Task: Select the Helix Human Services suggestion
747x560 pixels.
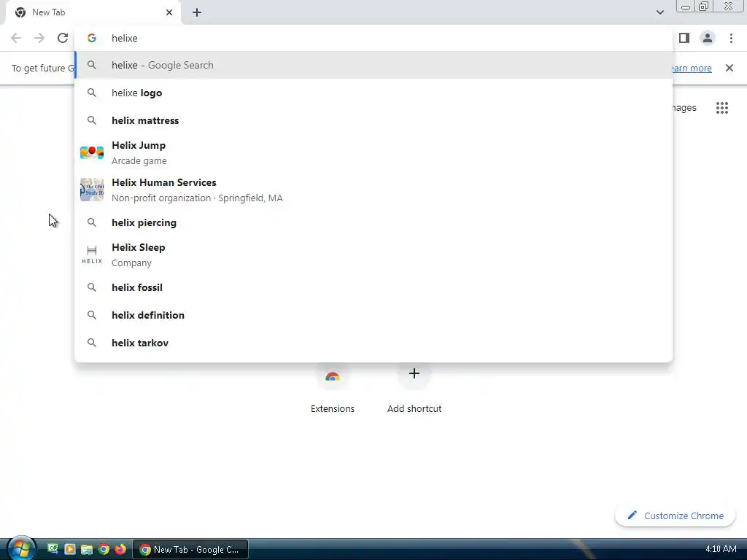Action: point(373,190)
